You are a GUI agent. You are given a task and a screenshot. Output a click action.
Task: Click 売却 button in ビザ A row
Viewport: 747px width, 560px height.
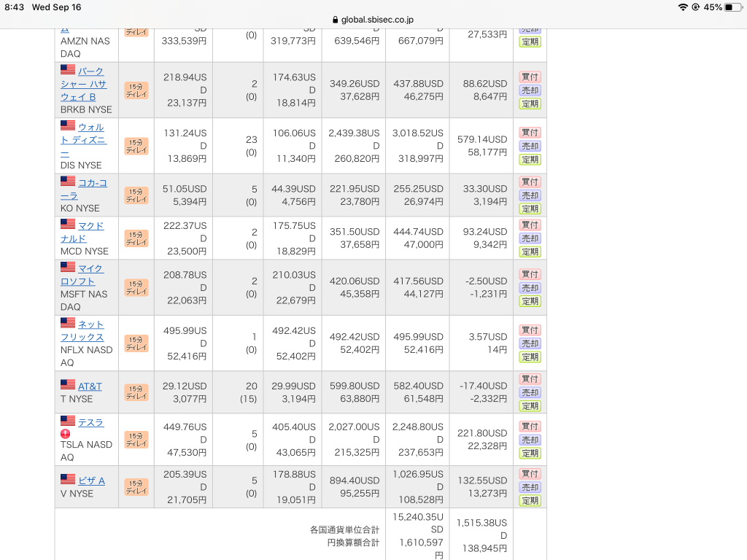pos(530,487)
